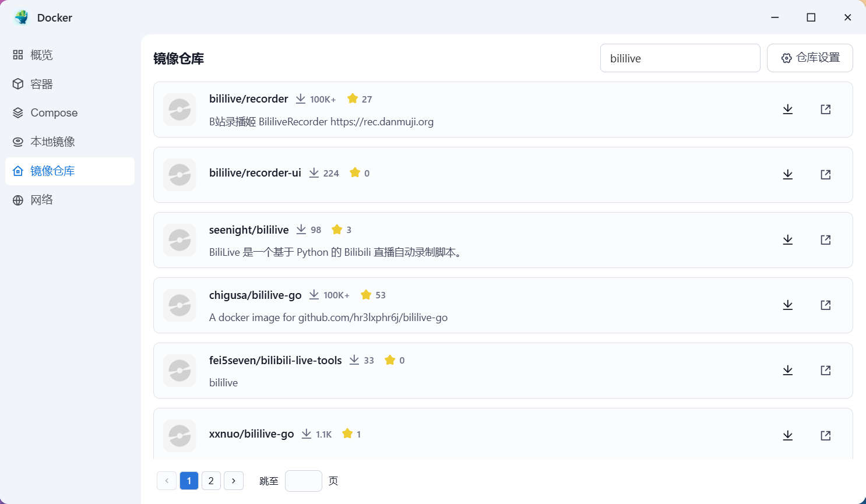Go to page 1 of results
The height and width of the screenshot is (504, 866).
point(189,481)
